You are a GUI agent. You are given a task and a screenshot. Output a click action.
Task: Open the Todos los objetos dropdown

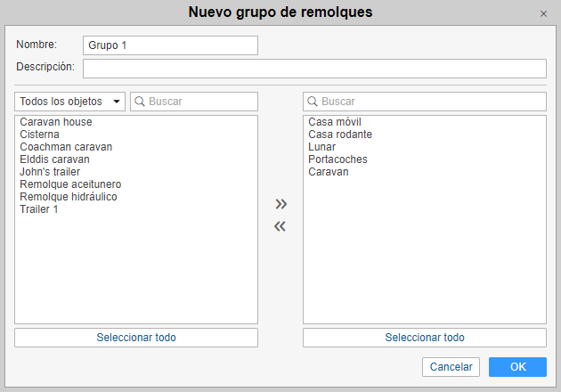70,102
